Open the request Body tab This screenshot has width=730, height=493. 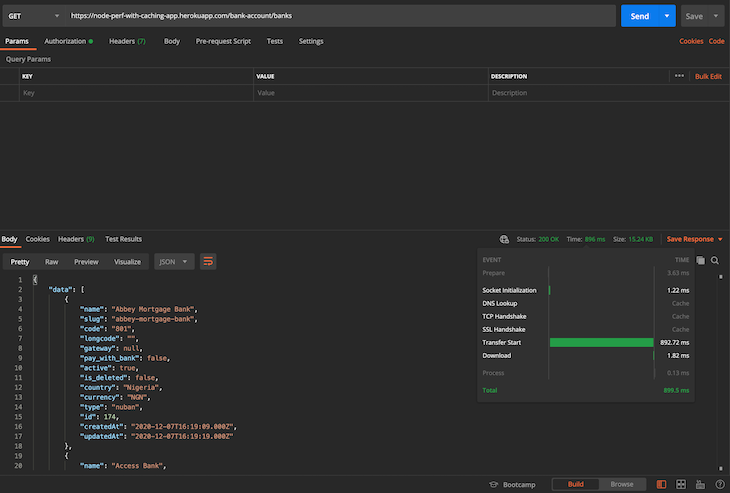click(x=172, y=41)
